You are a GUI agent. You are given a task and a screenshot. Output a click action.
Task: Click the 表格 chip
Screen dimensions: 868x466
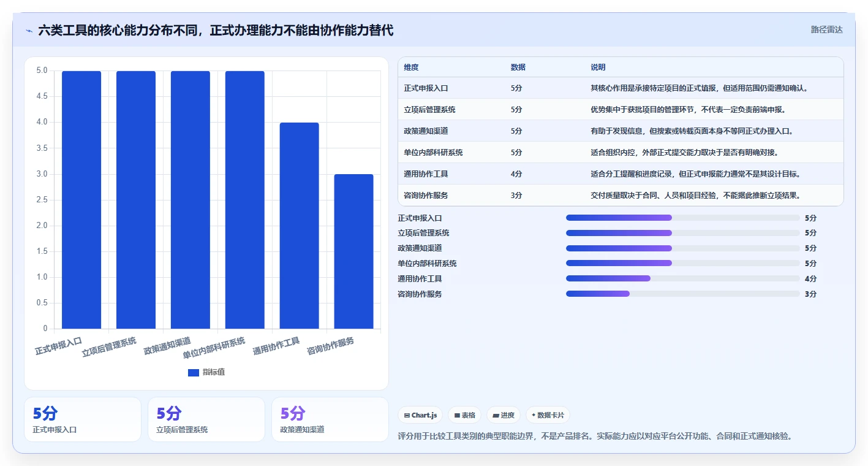464,415
